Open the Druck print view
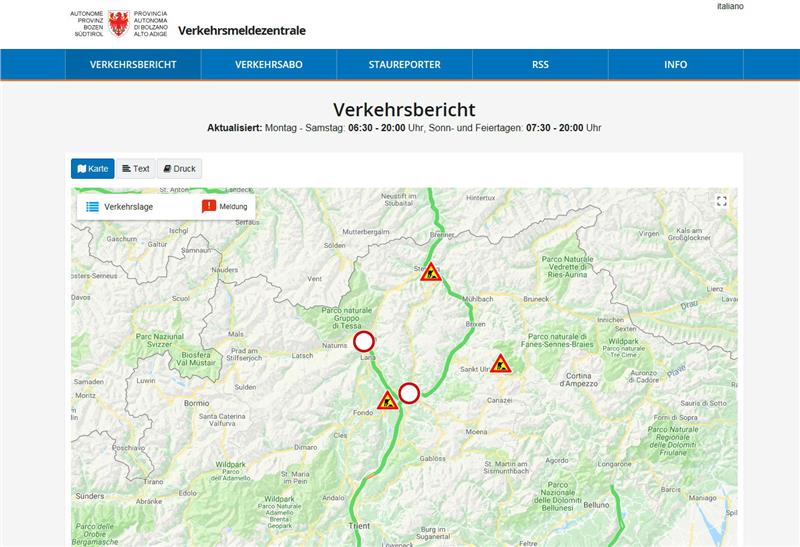Viewport: 800px width, 547px height. coord(180,169)
